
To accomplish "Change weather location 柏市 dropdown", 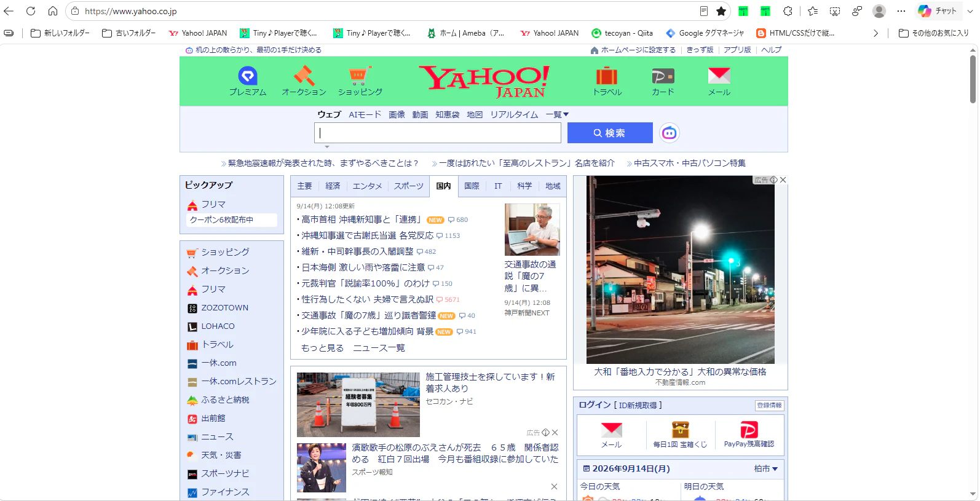I will pyautogui.click(x=765, y=468).
